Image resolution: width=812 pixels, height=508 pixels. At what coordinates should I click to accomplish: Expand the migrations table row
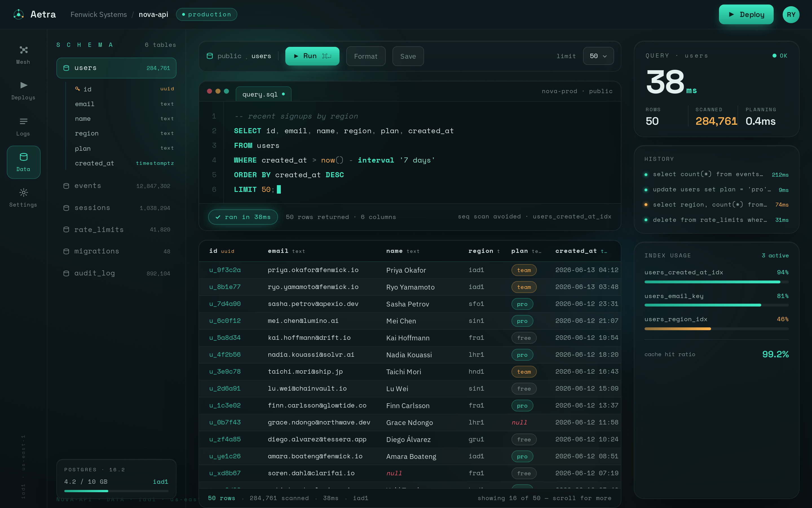tap(116, 251)
